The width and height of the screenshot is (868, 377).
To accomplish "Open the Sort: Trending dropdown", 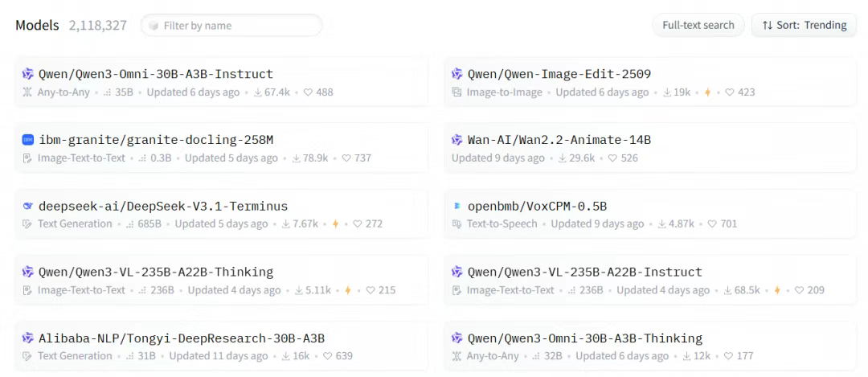I will tap(805, 25).
